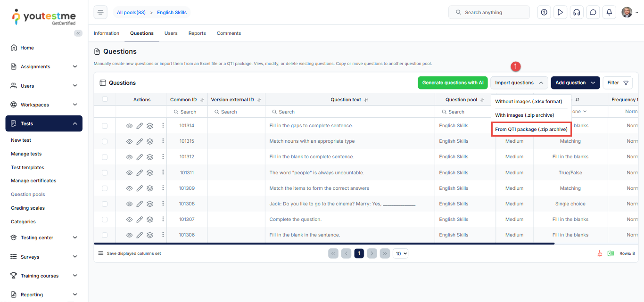Viewport: 644px width, 302px height.
Task: Open three-dot actions menu for question 101312
Action: point(163,157)
